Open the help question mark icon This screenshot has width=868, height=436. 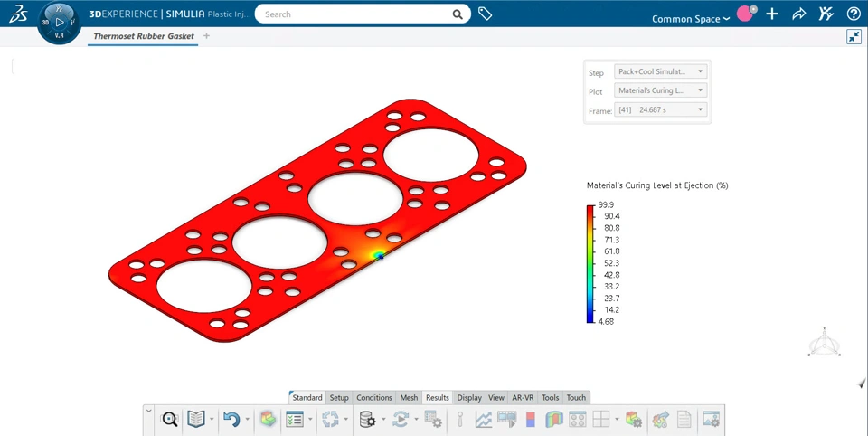click(x=854, y=14)
